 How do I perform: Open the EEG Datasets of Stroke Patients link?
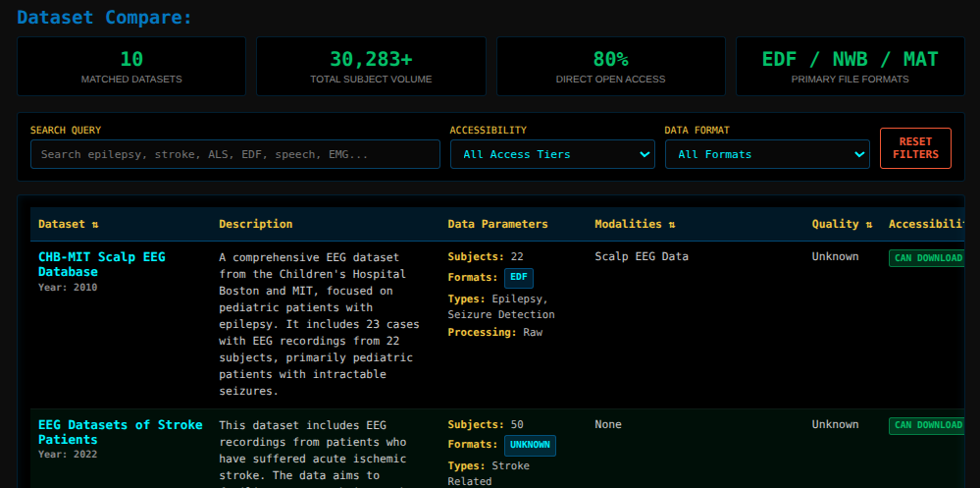tap(120, 432)
